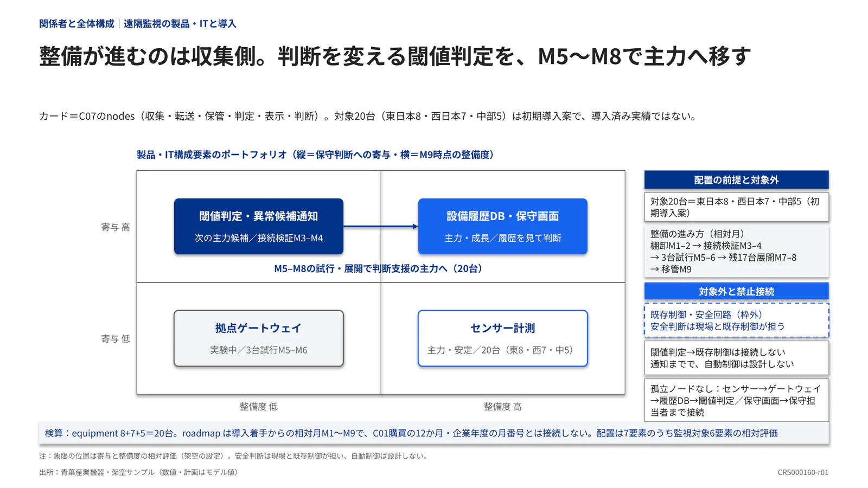Click the caption 'M5–M8の試行・展開で判断支援の主力へ（20台）'

click(380, 268)
